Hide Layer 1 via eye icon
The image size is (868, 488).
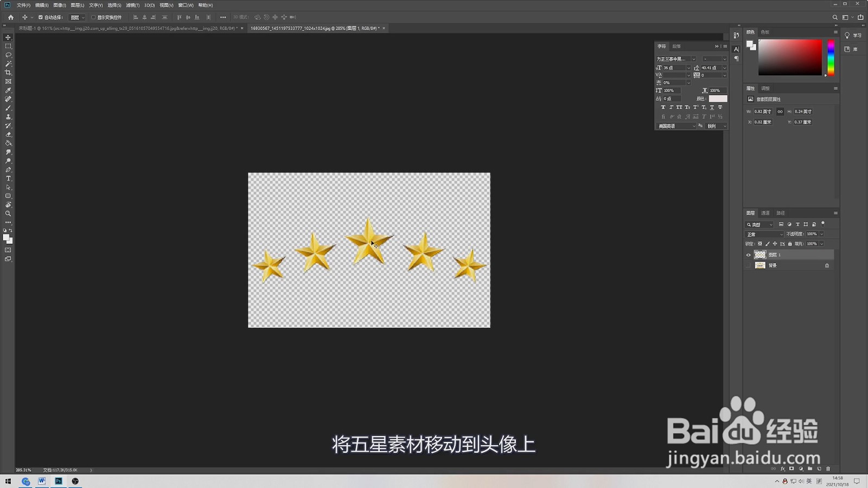[749, 255]
